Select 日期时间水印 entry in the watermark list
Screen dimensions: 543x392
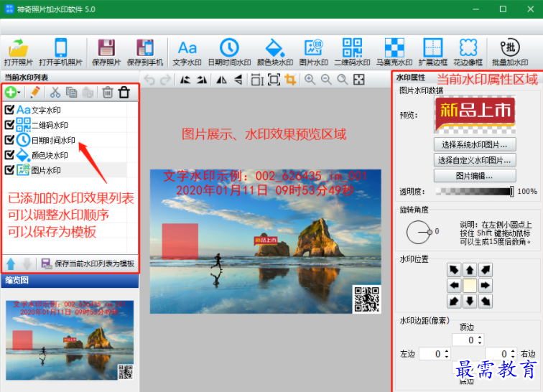(52, 140)
